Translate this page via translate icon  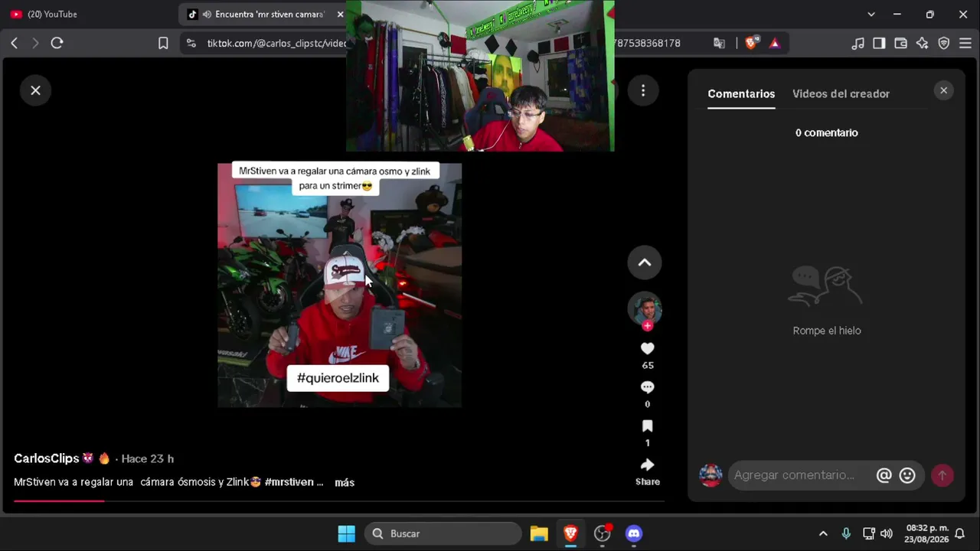point(719,43)
